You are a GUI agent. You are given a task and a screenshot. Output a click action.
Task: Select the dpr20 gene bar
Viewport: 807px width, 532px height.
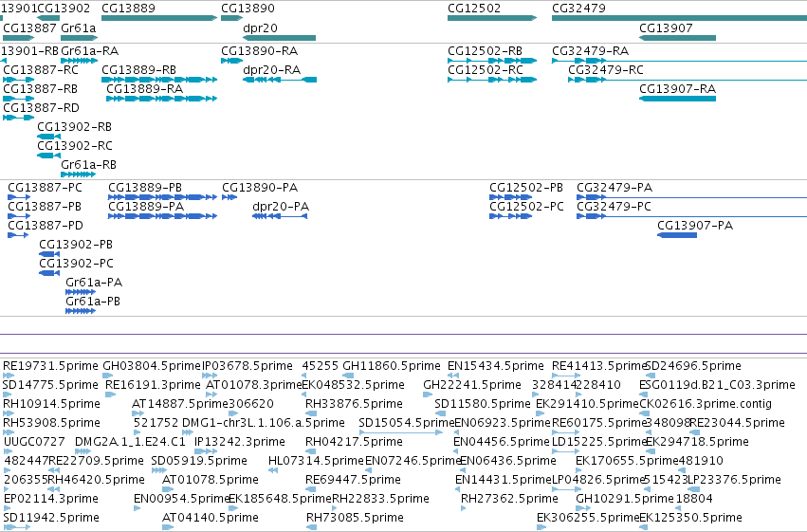(x=279, y=38)
